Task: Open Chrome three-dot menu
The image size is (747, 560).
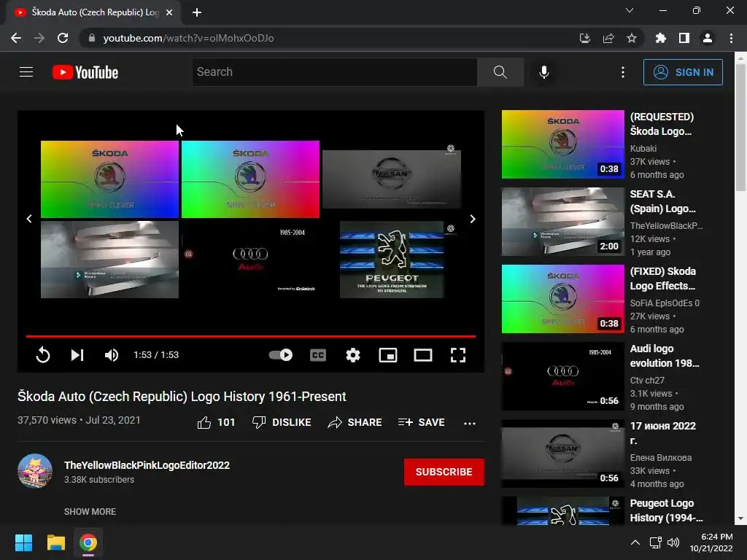Action: [731, 38]
